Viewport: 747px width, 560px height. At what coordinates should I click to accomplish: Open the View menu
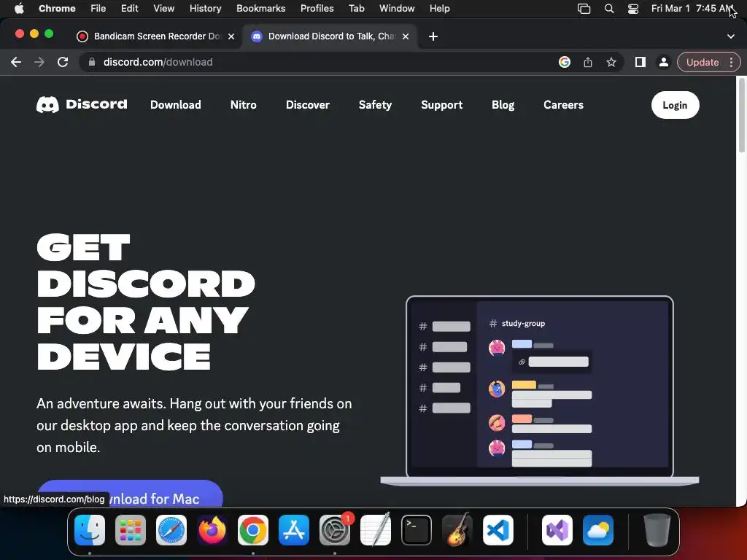[164, 9]
